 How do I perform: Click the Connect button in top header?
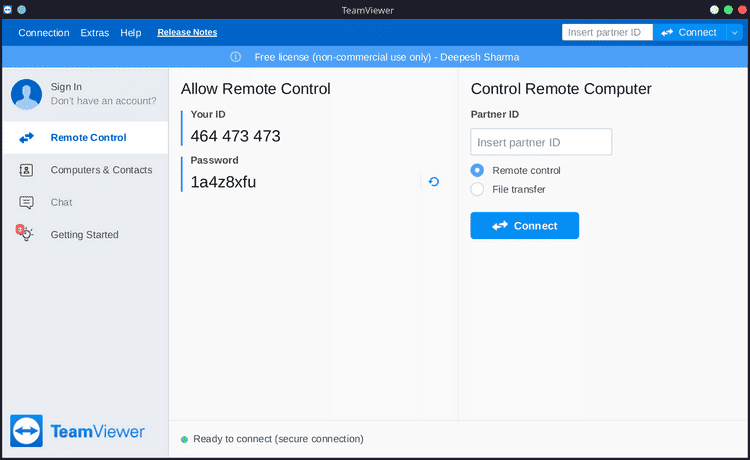click(x=689, y=32)
